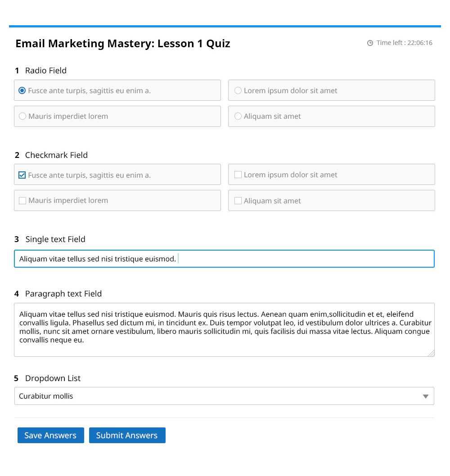Pick the 'Aliquam sit amet' radio option

[x=238, y=116]
